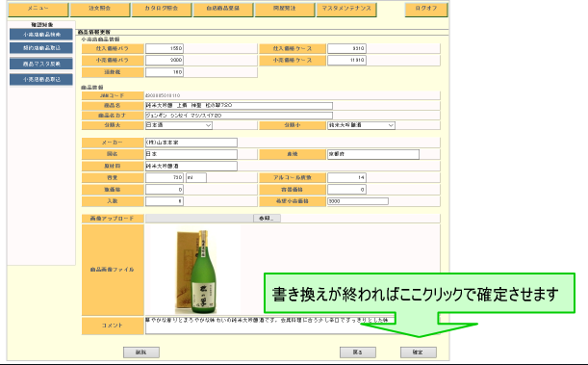Open 小売店商品検索 in the left sidebar
Viewport: 588px width, 365px height.
[x=41, y=34]
